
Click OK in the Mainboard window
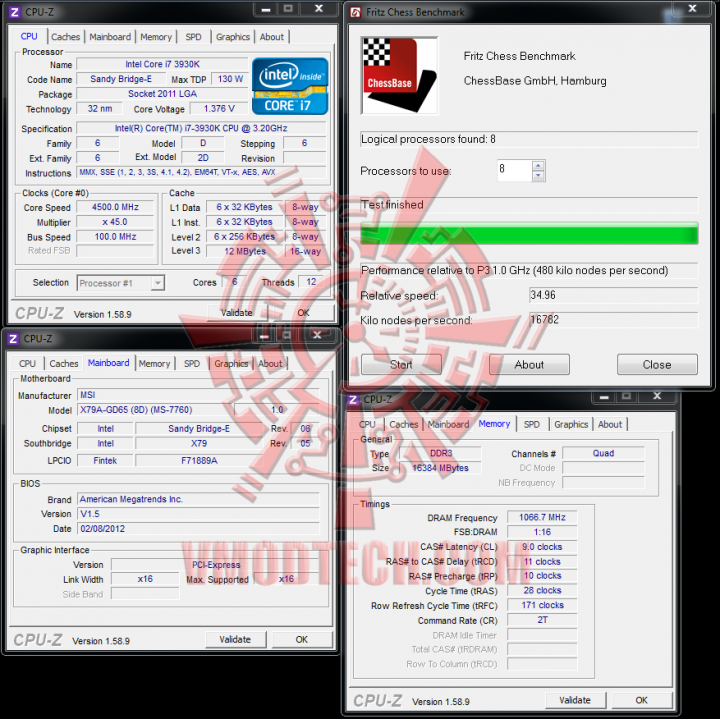[x=302, y=639]
